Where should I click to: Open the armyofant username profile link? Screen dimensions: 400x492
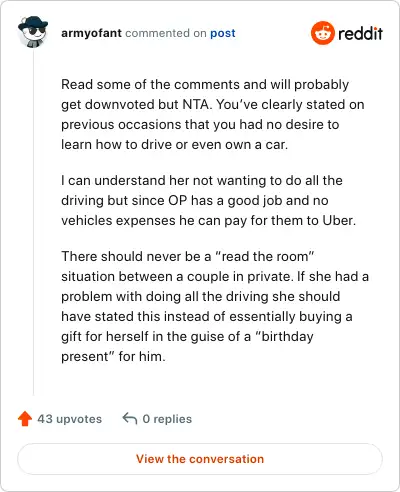click(x=91, y=33)
